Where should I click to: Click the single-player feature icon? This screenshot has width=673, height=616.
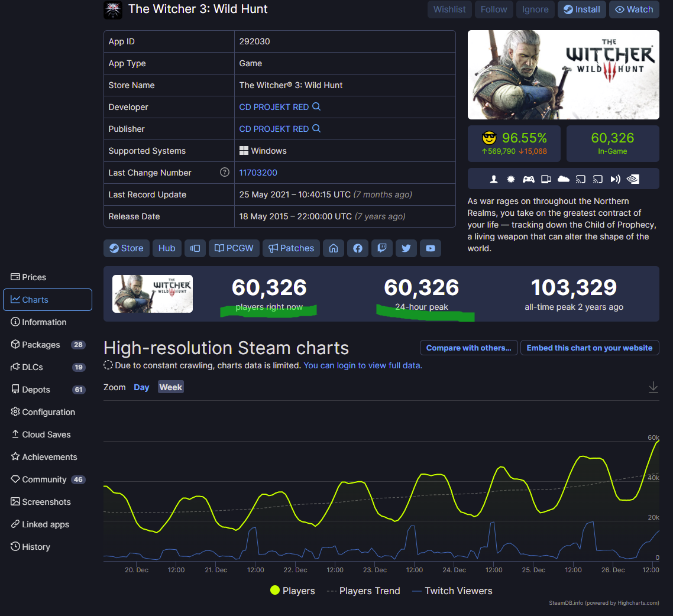(x=494, y=179)
